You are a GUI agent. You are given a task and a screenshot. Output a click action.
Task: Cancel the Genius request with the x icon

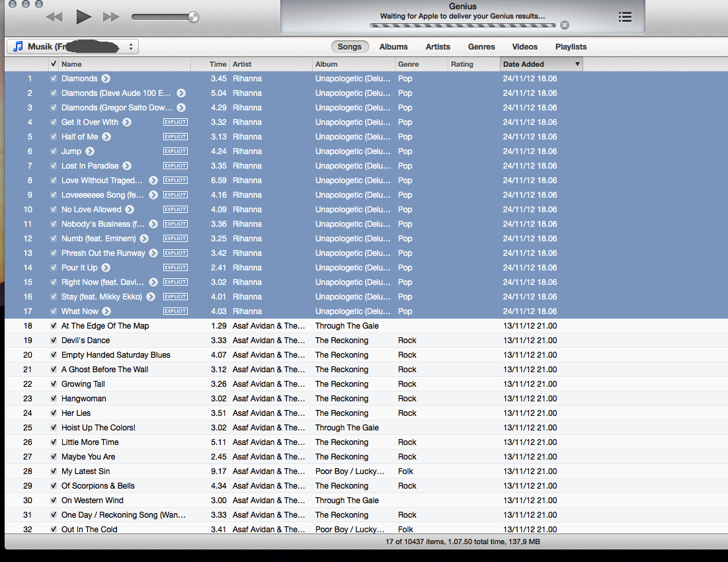pyautogui.click(x=565, y=25)
